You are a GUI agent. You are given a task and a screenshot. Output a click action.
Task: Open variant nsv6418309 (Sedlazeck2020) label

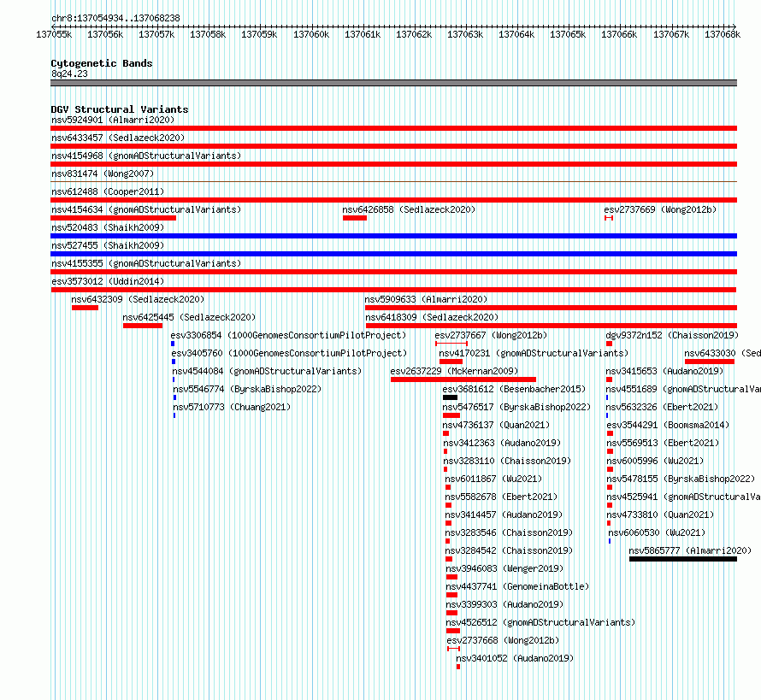(432, 317)
